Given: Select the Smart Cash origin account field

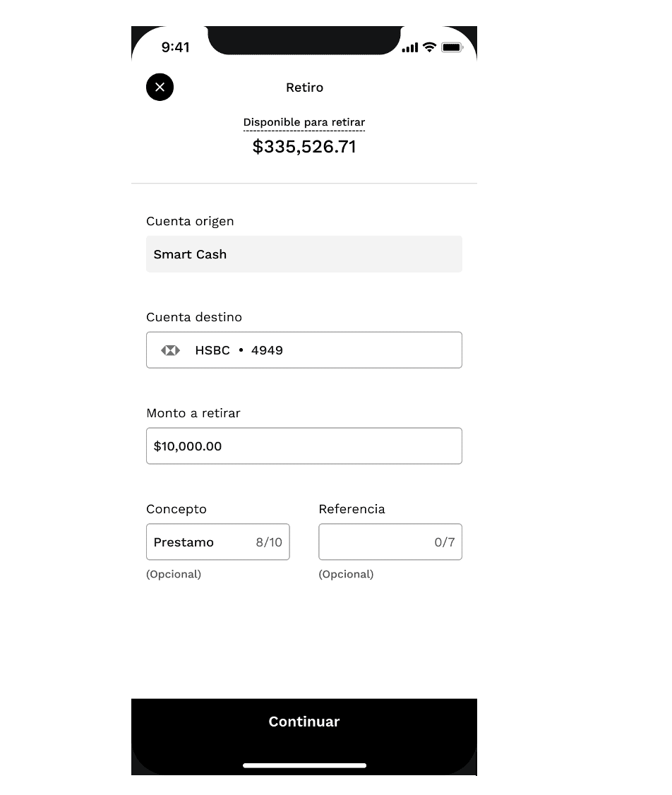Looking at the screenshot, I should click(x=304, y=254).
